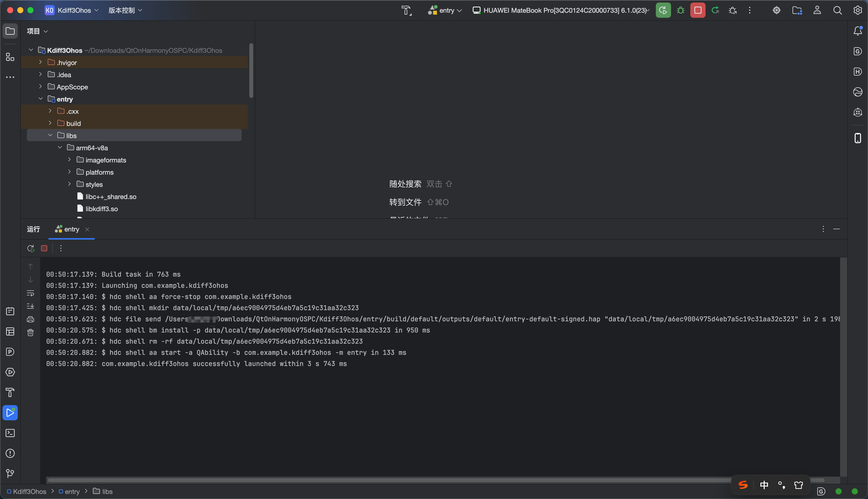This screenshot has width=868, height=499.
Task: Click the "Build task in 763 ms" log line
Action: (113, 274)
